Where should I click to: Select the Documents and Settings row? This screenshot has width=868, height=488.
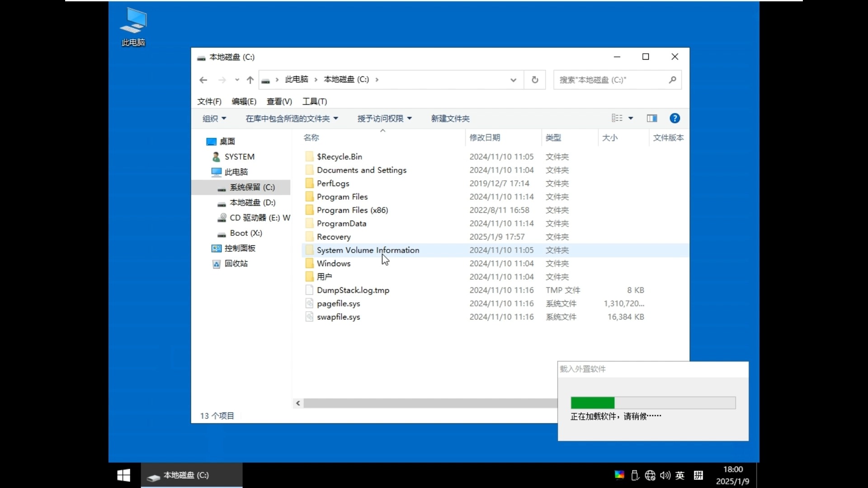(495, 170)
